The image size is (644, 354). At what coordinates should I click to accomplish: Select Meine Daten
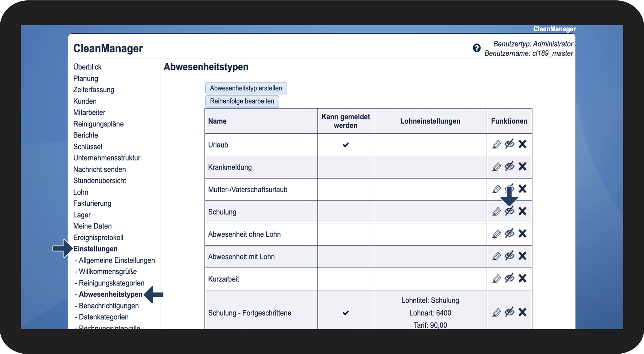93,226
